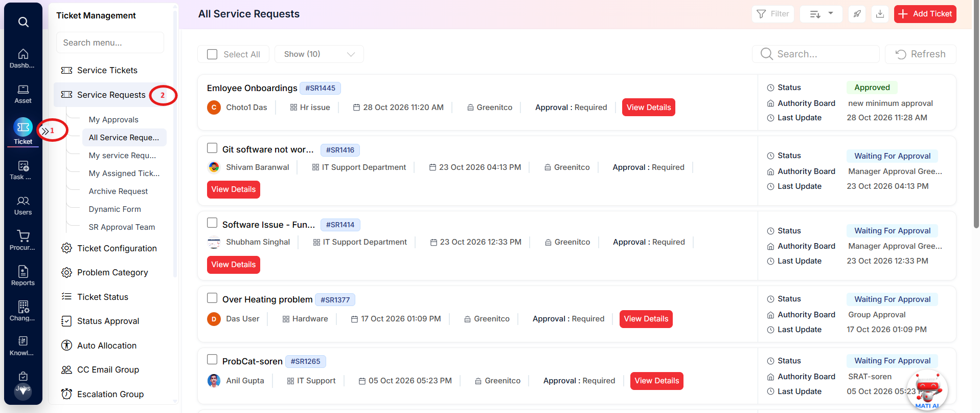The image size is (980, 413).
Task: Open the global search icon in sidebar
Action: [x=23, y=22]
